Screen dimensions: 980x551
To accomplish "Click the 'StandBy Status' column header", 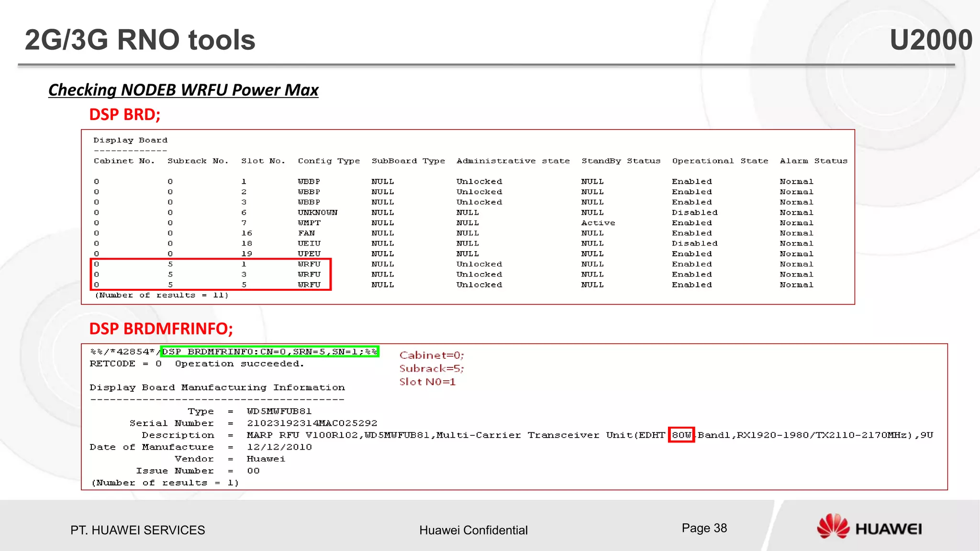I will click(621, 161).
